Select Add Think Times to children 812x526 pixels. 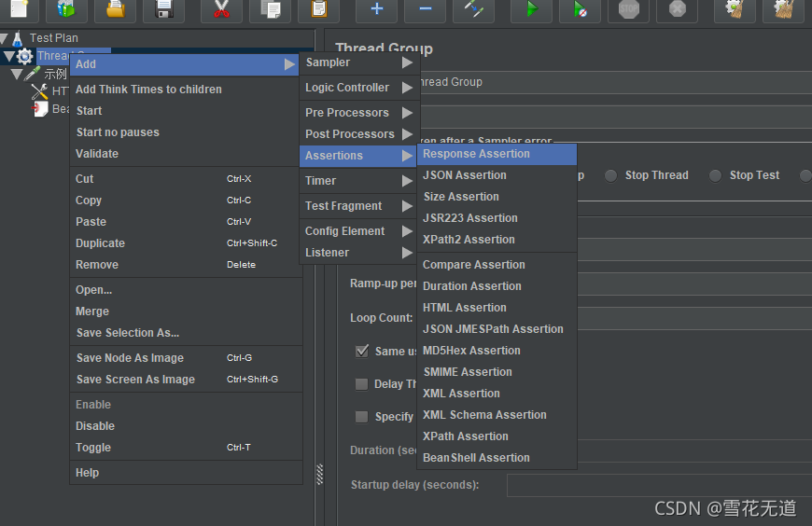(x=185, y=90)
